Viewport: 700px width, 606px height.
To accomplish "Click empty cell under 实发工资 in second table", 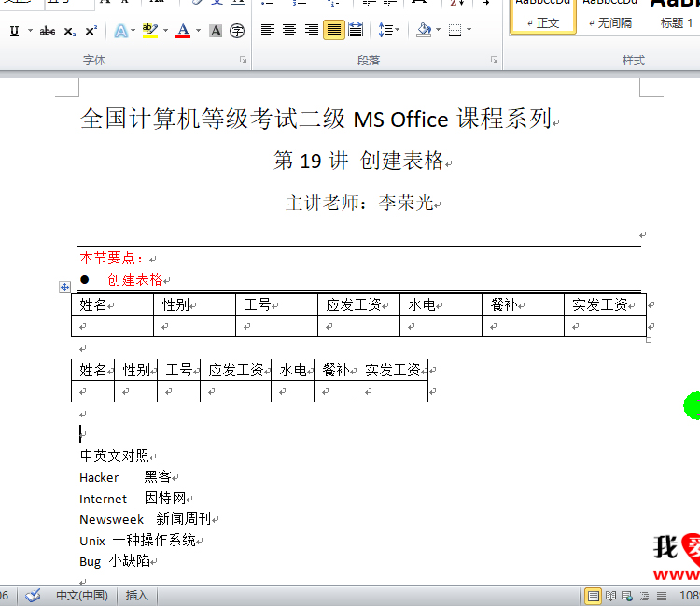I will point(392,391).
